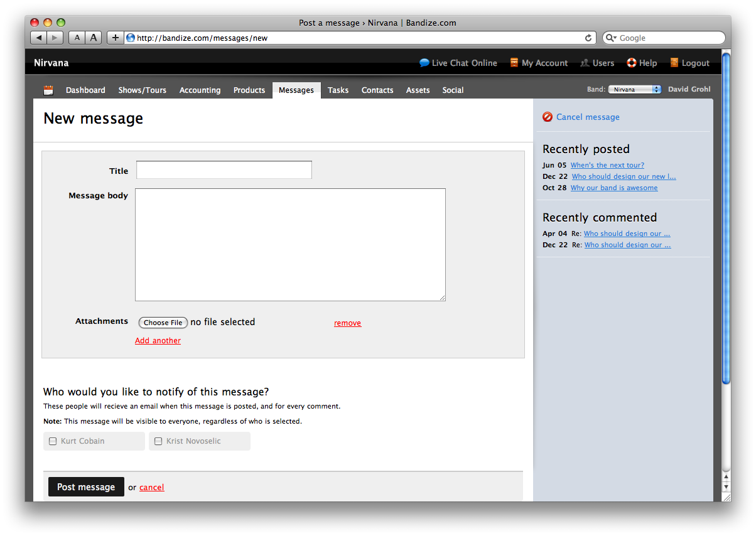756x536 pixels.
Task: Add a bookmark with the plus button
Action: [115, 38]
